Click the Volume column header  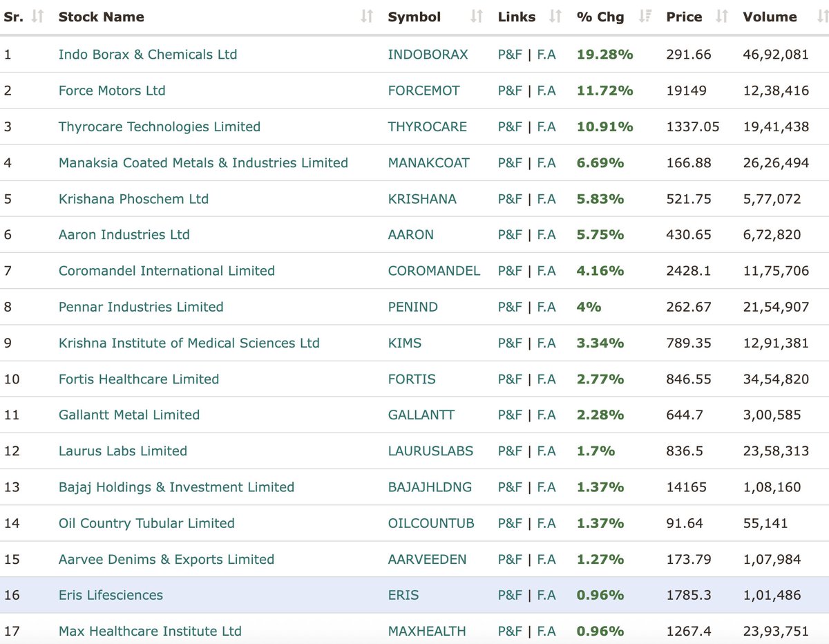pos(770,17)
